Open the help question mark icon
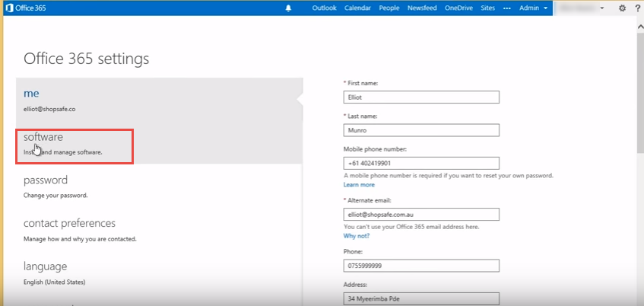644x306 pixels. 639,8
